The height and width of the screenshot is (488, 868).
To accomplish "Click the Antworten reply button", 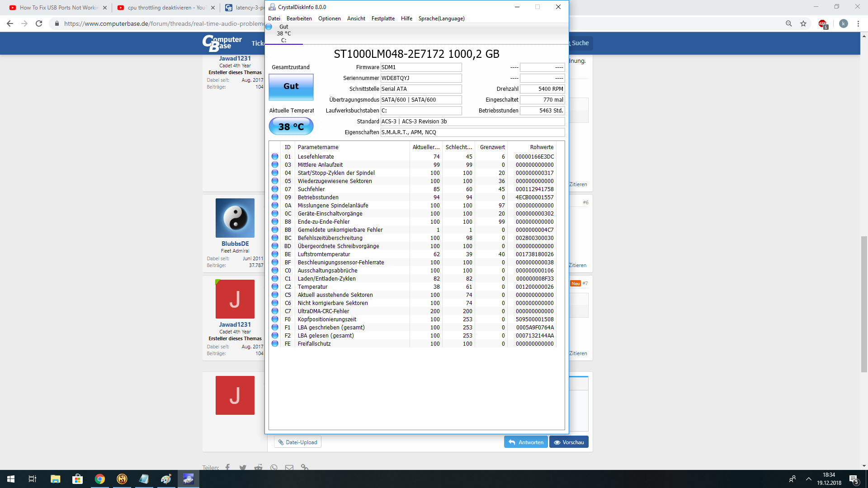I will (x=526, y=442).
